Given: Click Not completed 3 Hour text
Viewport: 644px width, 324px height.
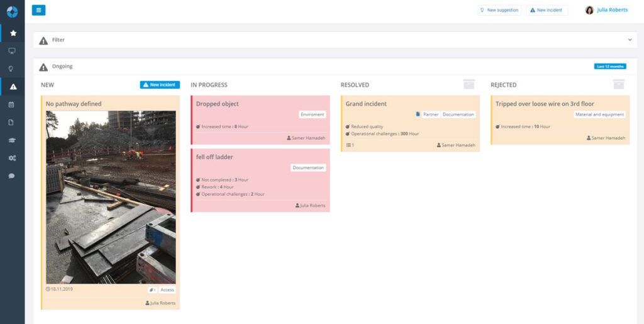Looking at the screenshot, I should click(x=222, y=180).
